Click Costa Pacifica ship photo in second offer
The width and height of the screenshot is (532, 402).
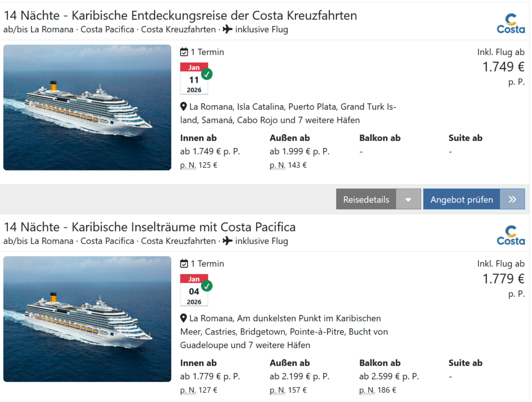pyautogui.click(x=88, y=319)
